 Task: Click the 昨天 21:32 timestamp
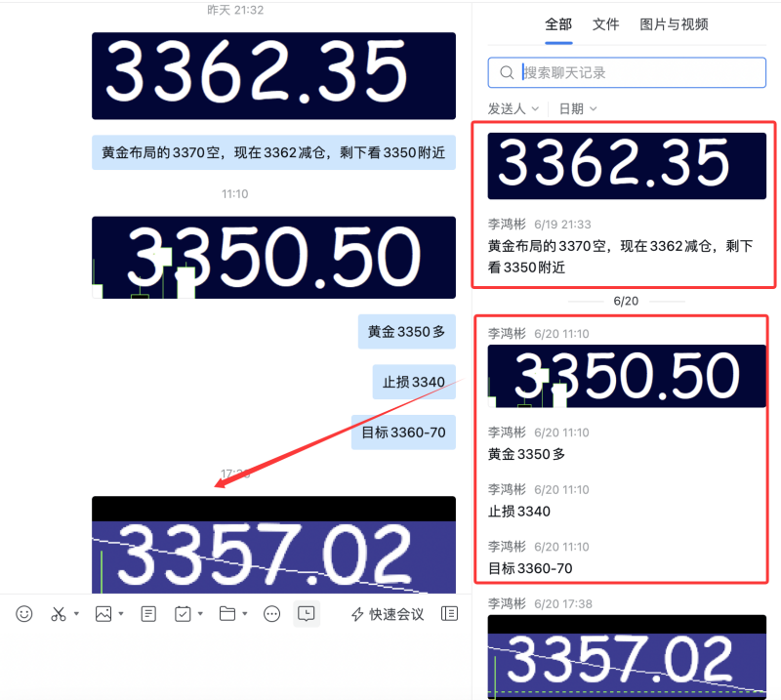point(235,10)
